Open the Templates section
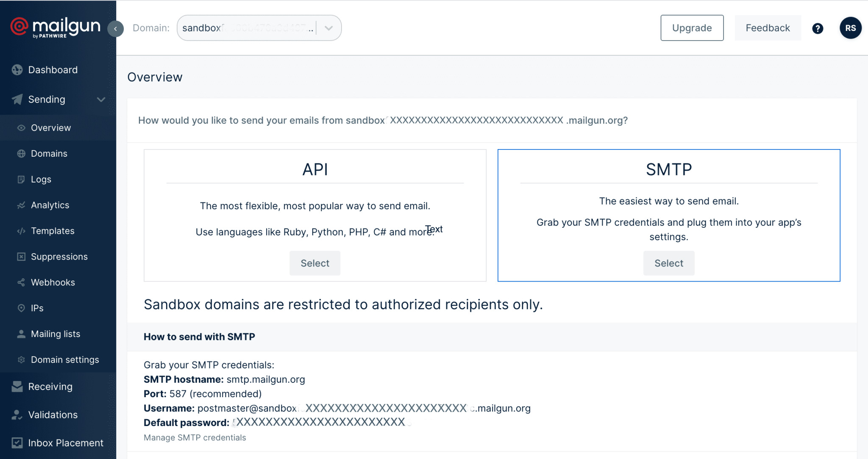The height and width of the screenshot is (459, 868). click(52, 231)
